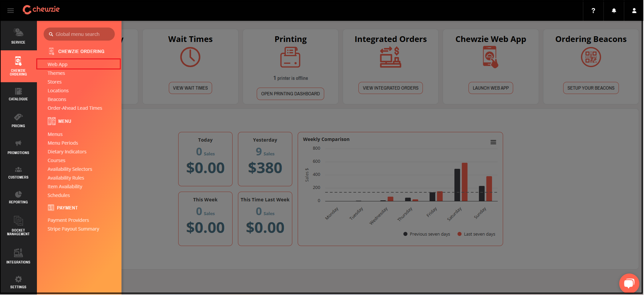Image resolution: width=644 pixels, height=295 pixels.
Task: Open Item Availability
Action: pos(65,187)
